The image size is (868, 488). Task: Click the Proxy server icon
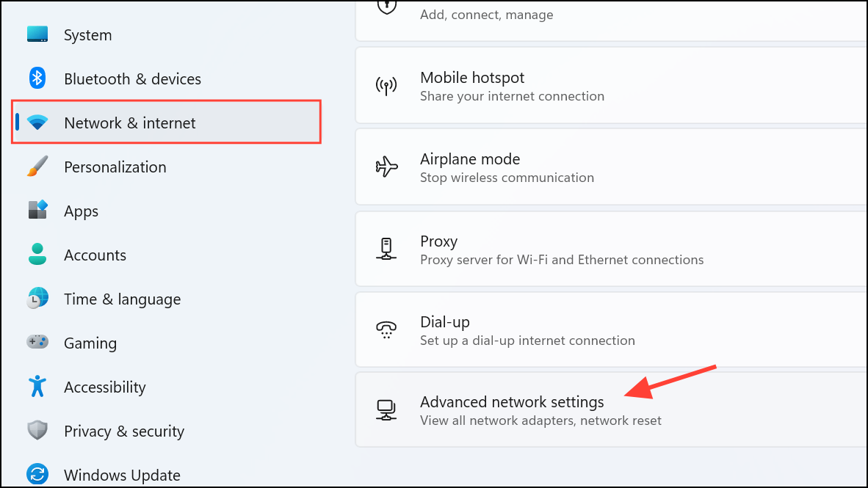[x=386, y=248]
